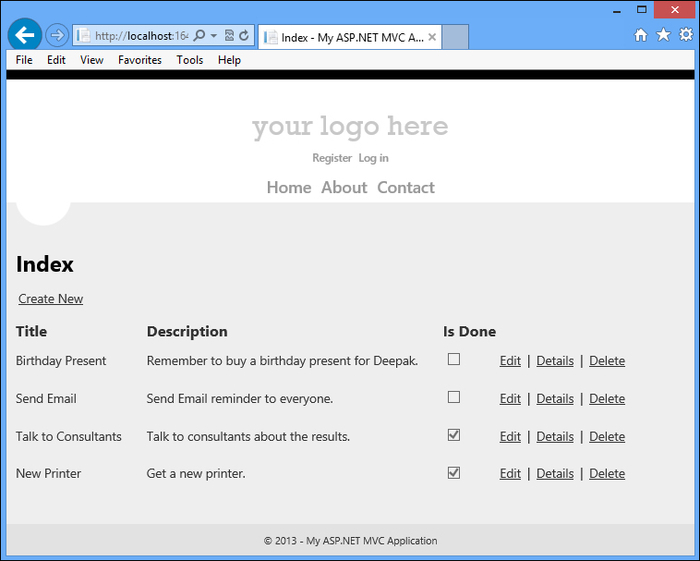
Task: Open Details for Send Email row
Action: pos(555,399)
